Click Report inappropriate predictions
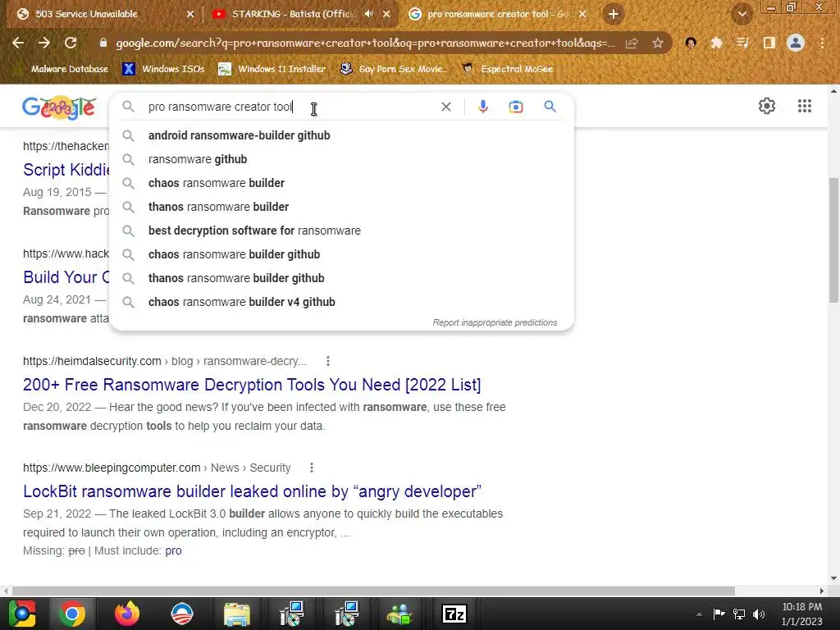Viewport: 840px width, 630px height. 495,322
